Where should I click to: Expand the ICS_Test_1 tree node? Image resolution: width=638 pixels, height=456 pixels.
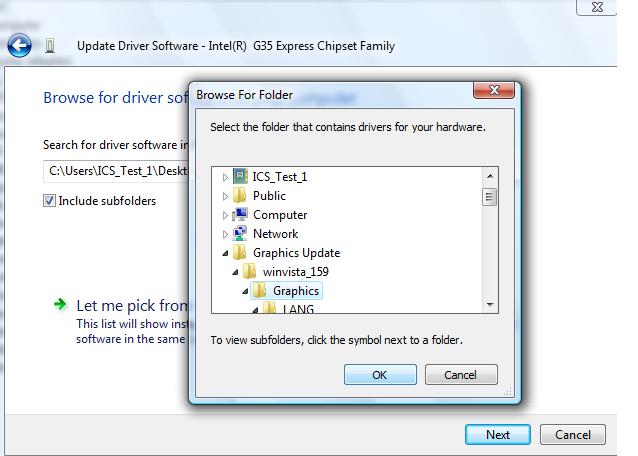pos(225,177)
